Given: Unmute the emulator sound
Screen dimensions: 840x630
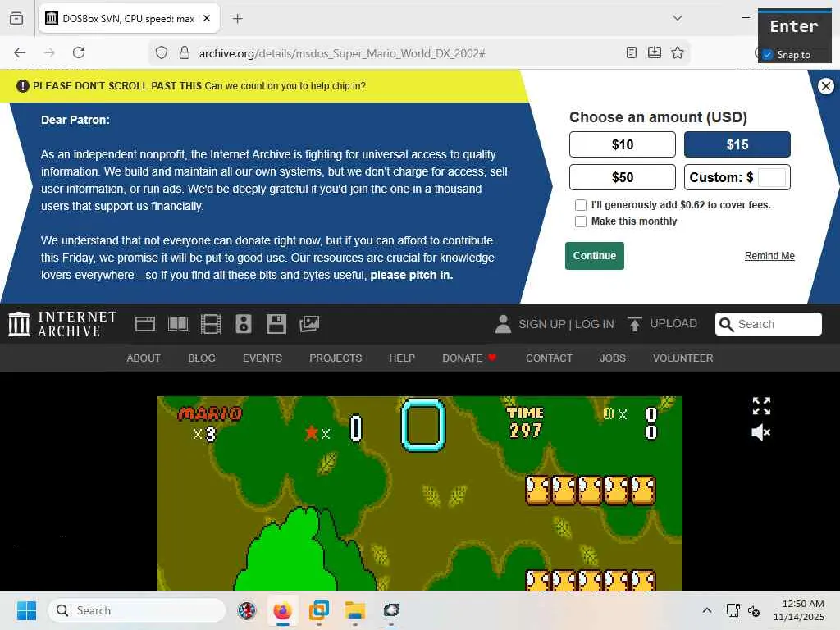Looking at the screenshot, I should pyautogui.click(x=761, y=432).
